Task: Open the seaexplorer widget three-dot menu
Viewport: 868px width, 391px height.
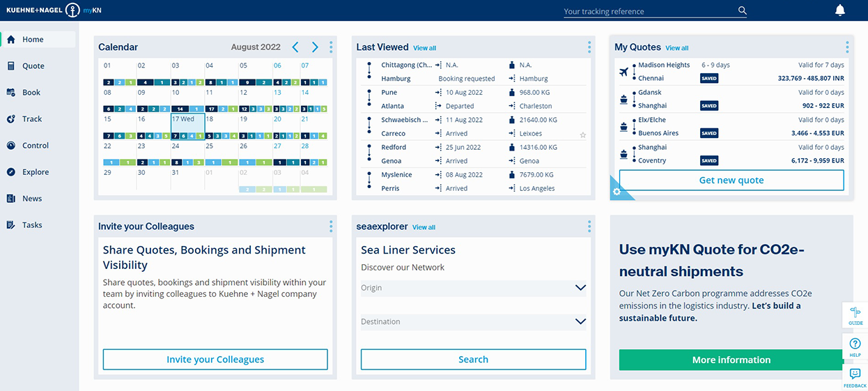Action: [x=589, y=227]
